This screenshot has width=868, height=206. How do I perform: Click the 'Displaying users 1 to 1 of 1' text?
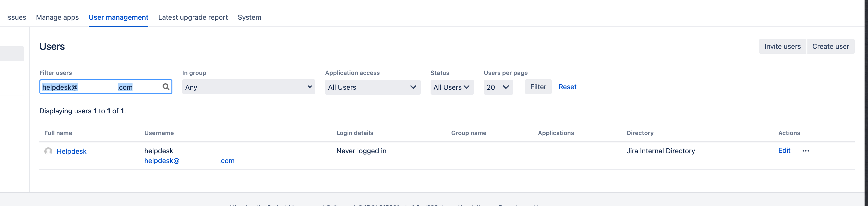[x=83, y=111]
